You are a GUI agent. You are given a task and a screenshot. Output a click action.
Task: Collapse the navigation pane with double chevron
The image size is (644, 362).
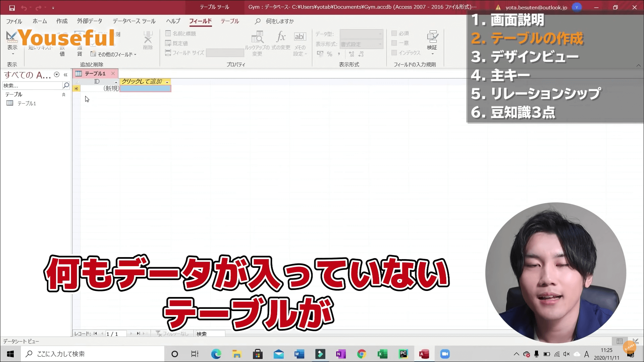tap(66, 75)
